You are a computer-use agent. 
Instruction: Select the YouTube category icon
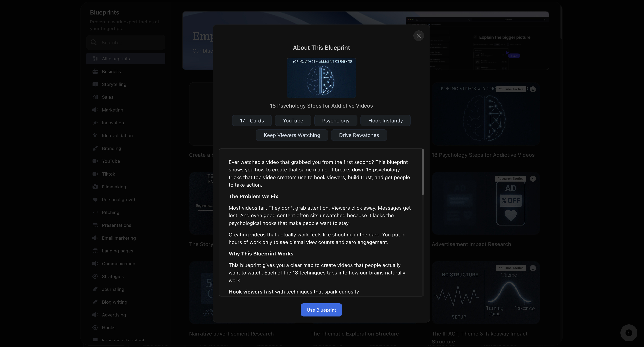pyautogui.click(x=95, y=161)
